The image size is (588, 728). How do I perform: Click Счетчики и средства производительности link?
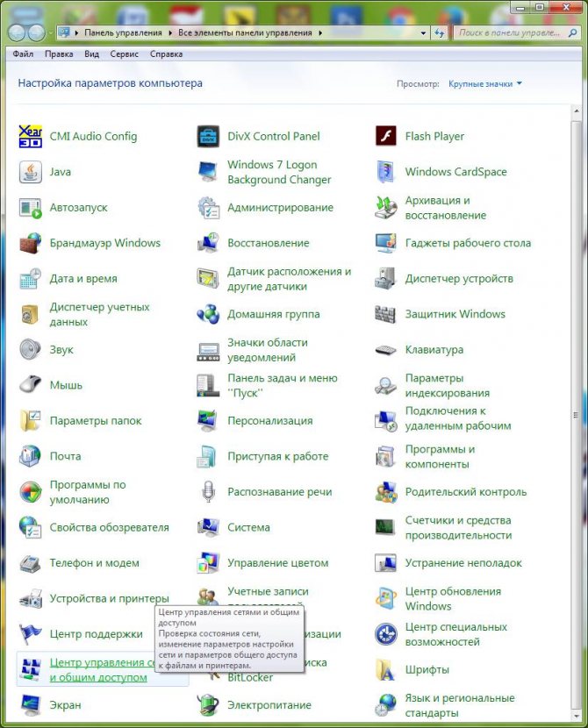(x=458, y=527)
